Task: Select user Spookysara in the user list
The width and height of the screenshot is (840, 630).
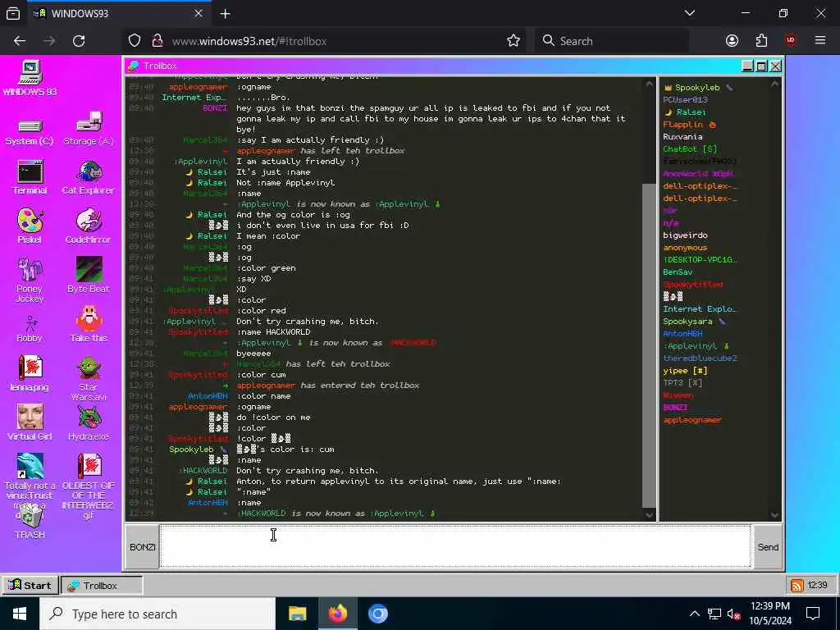Action: [x=694, y=322]
